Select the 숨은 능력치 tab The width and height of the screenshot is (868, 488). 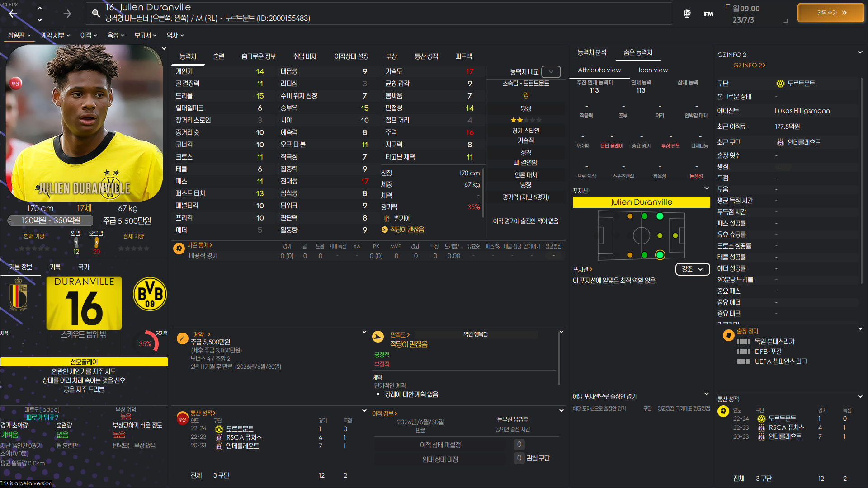(637, 52)
